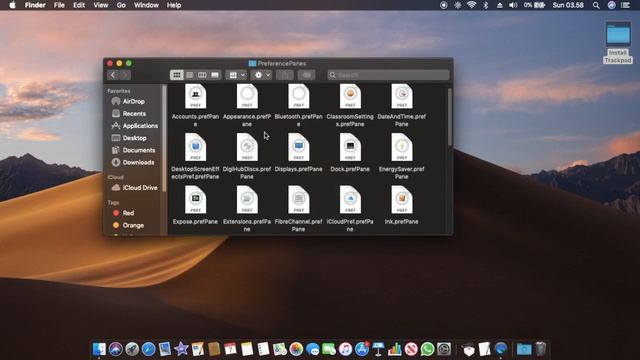Switch Finder to list view
The height and width of the screenshot is (360, 640).
(x=189, y=75)
